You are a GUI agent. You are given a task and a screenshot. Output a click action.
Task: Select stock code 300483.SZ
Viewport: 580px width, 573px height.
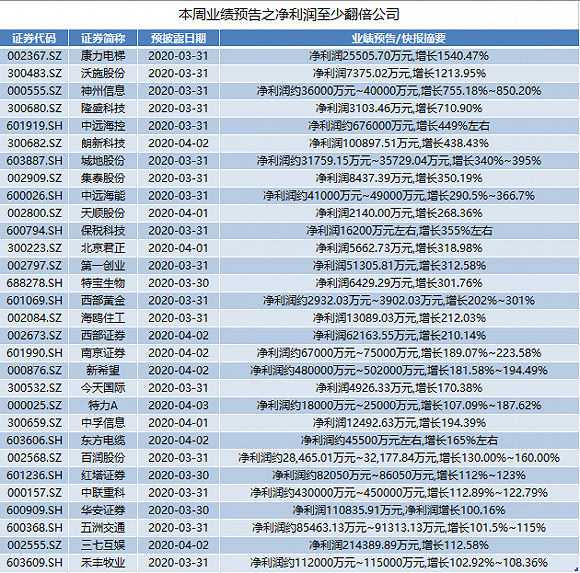coord(34,73)
